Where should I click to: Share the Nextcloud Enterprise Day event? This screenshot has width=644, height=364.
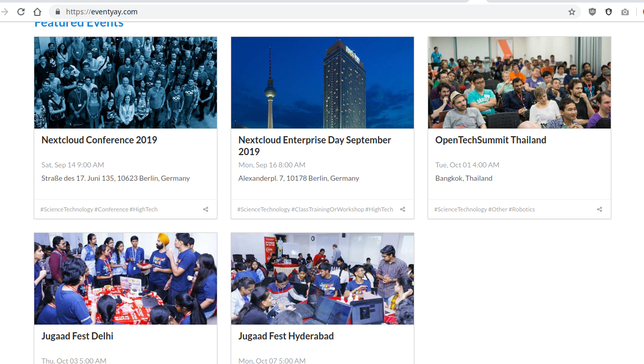click(x=402, y=209)
